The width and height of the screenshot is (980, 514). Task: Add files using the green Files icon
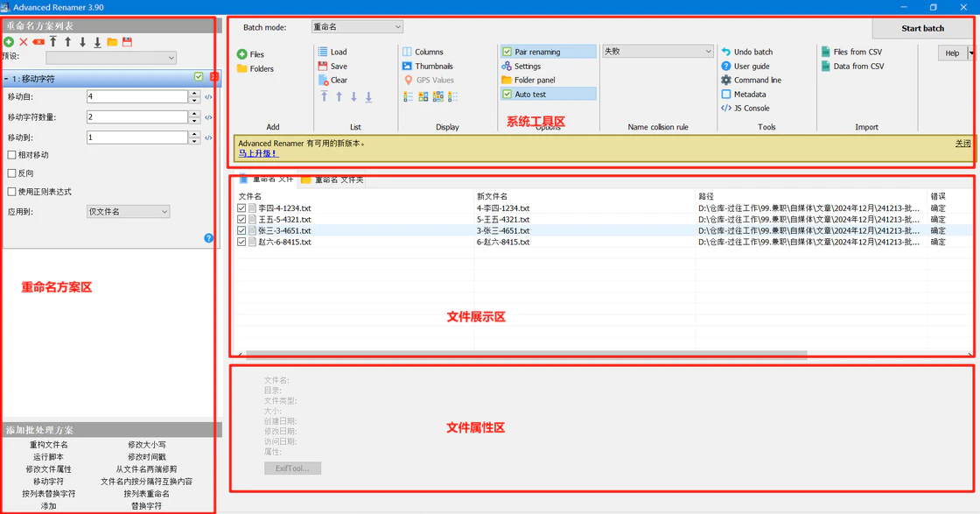[x=242, y=52]
